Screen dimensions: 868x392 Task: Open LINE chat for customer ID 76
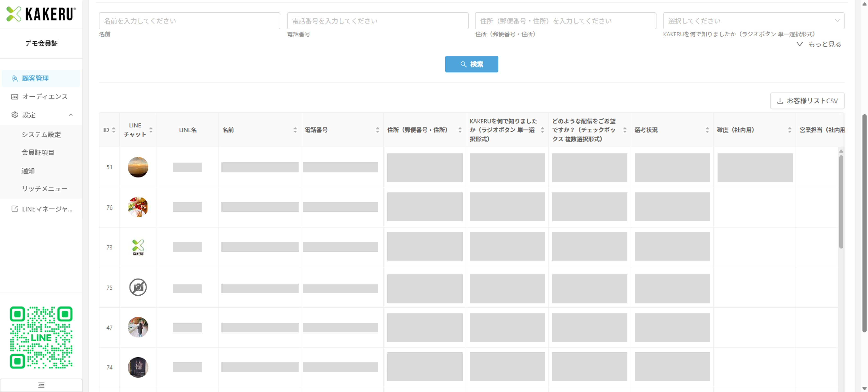click(x=138, y=207)
